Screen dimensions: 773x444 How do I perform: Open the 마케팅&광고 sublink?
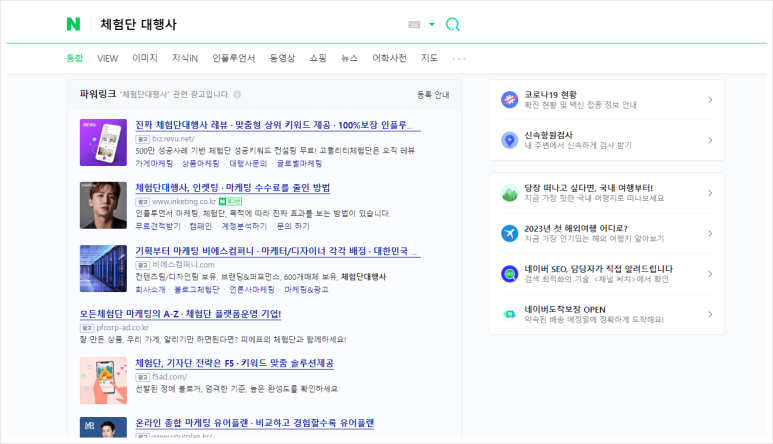pos(306,289)
